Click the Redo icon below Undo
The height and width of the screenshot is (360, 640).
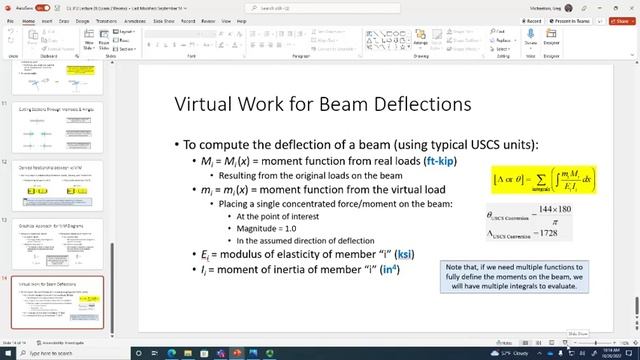point(11,40)
